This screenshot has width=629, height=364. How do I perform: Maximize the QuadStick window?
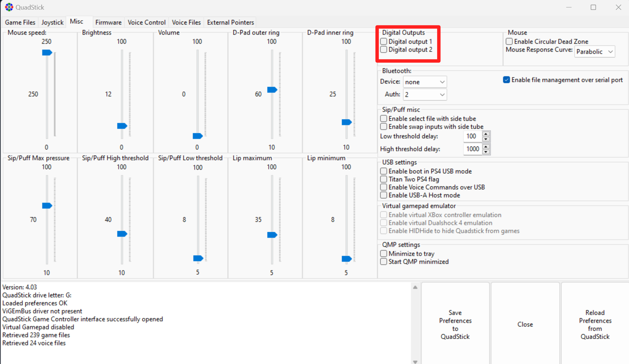(x=593, y=7)
